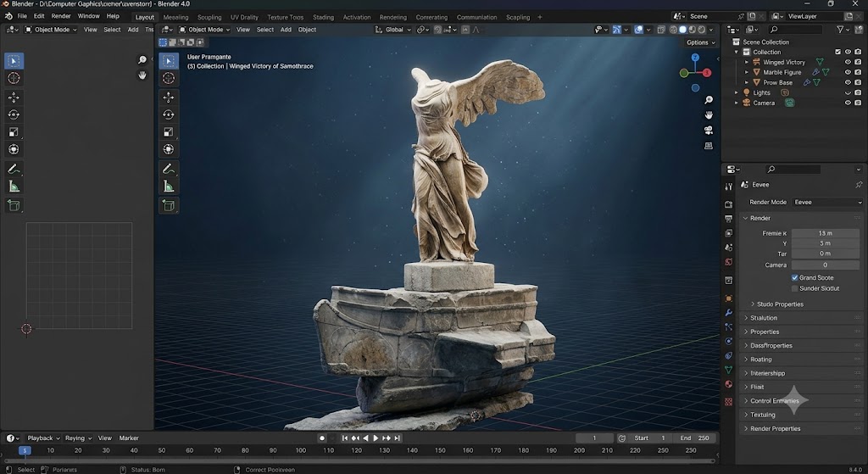Click the End frame 250 field
The image size is (868, 474).
coord(696,438)
